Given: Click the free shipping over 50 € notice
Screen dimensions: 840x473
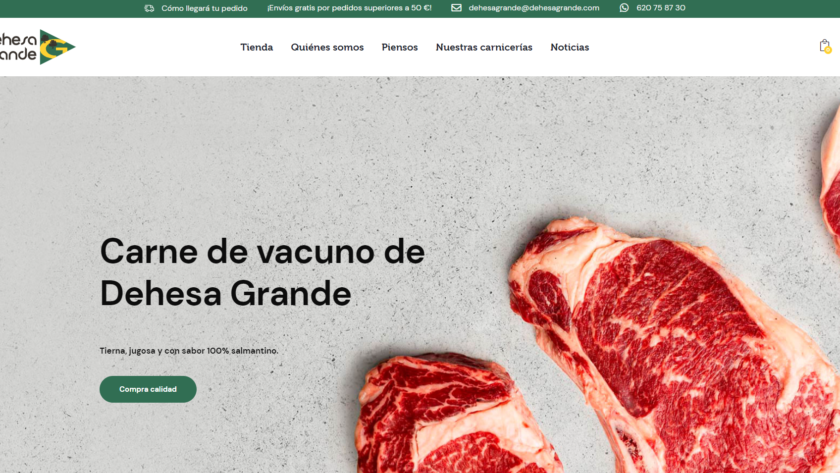Looking at the screenshot, I should point(349,7).
